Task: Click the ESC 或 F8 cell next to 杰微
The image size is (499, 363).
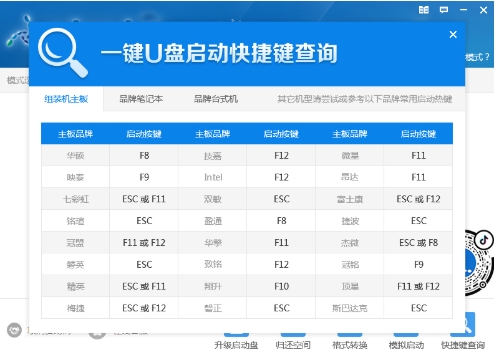Action: click(x=419, y=243)
